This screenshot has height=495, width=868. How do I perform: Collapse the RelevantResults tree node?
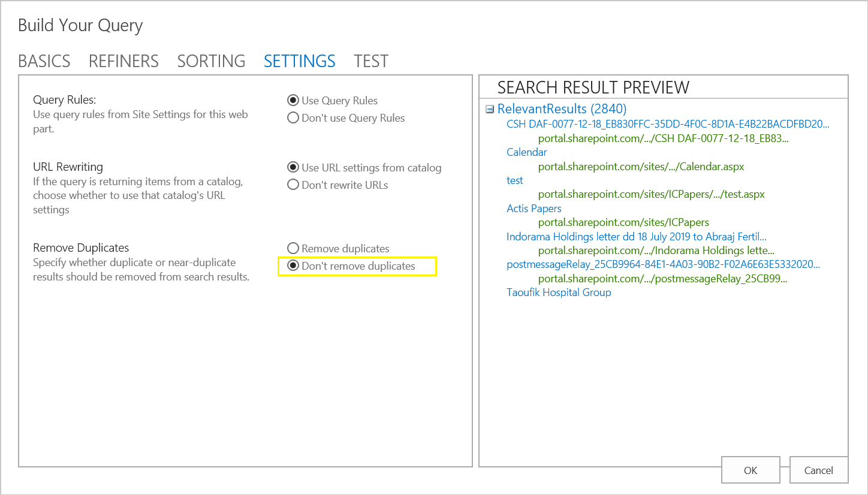pos(489,109)
